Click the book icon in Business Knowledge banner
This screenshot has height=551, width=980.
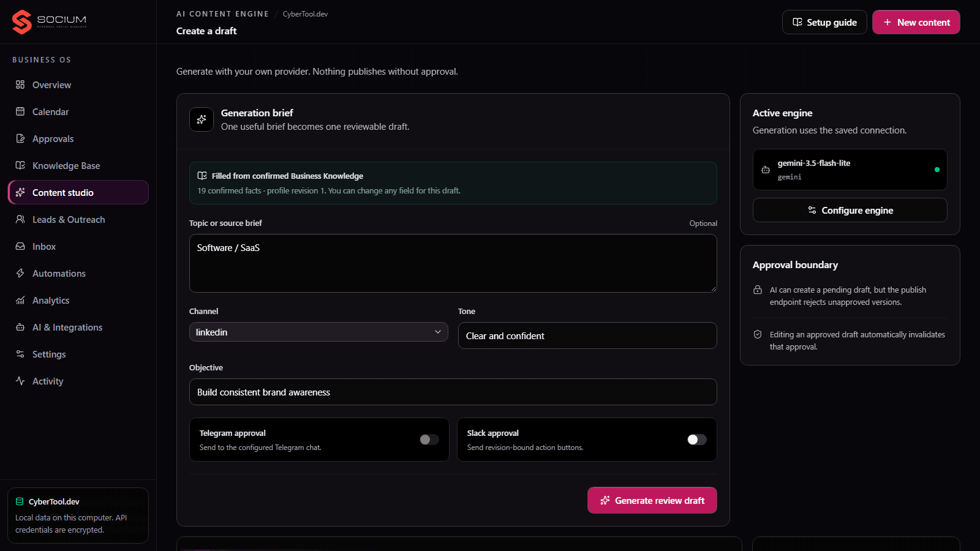pyautogui.click(x=202, y=176)
